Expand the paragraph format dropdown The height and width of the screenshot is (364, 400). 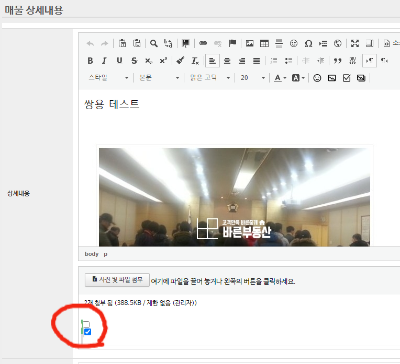[x=159, y=78]
